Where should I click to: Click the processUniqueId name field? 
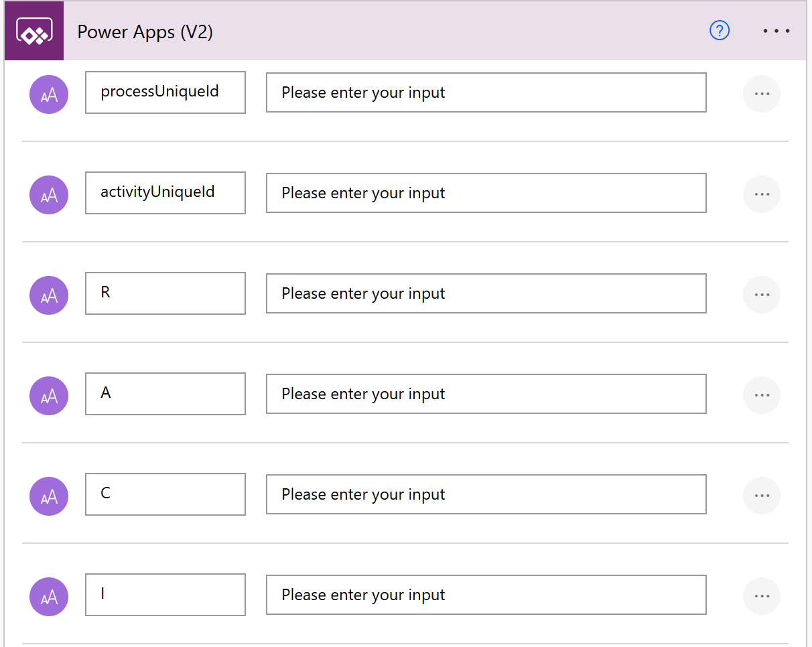click(x=165, y=92)
